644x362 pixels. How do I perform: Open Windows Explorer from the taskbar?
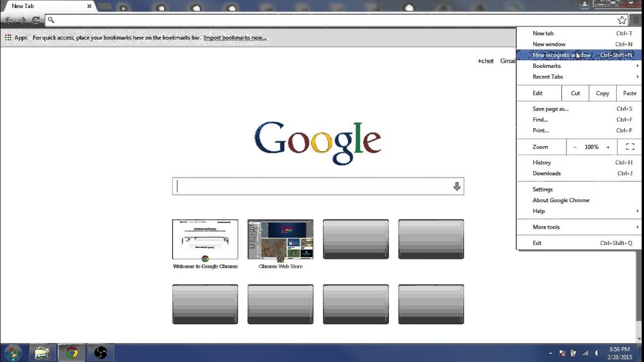pos(42,353)
